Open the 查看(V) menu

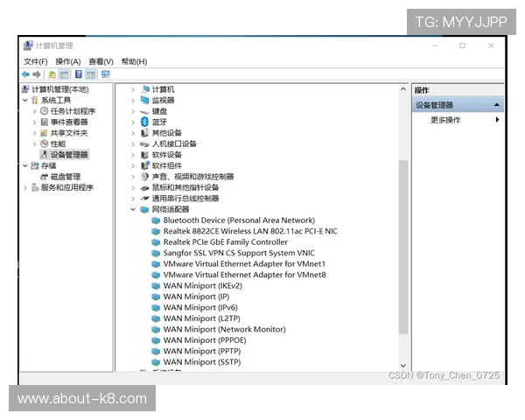[x=101, y=61]
